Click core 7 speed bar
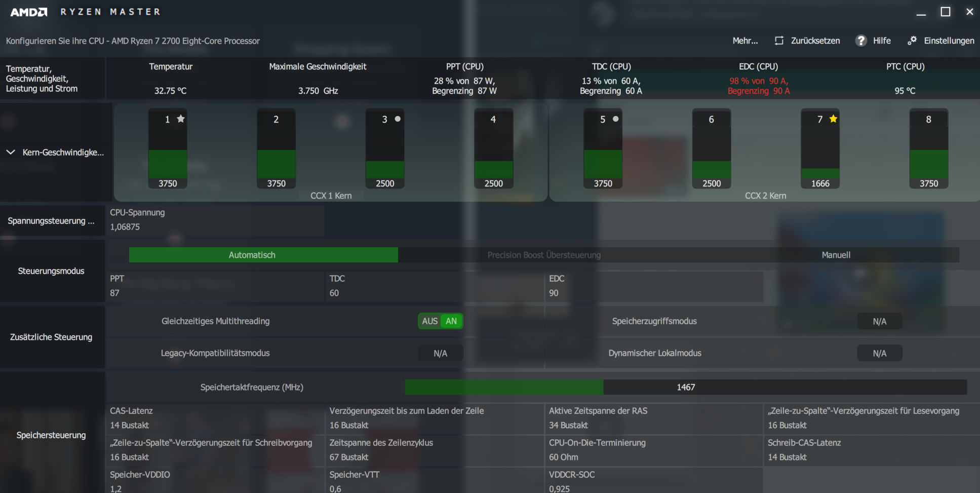This screenshot has width=980, height=493. click(x=820, y=149)
